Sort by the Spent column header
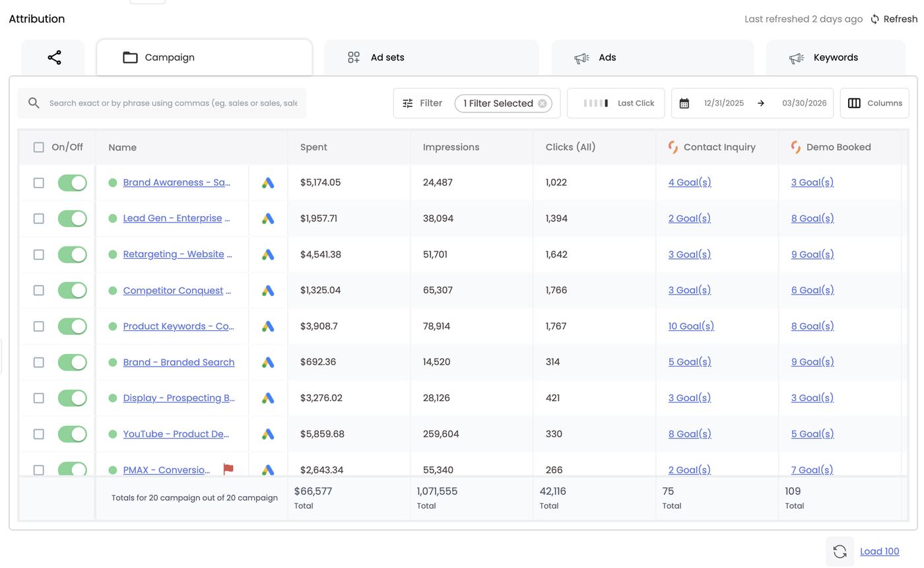 pyautogui.click(x=313, y=147)
